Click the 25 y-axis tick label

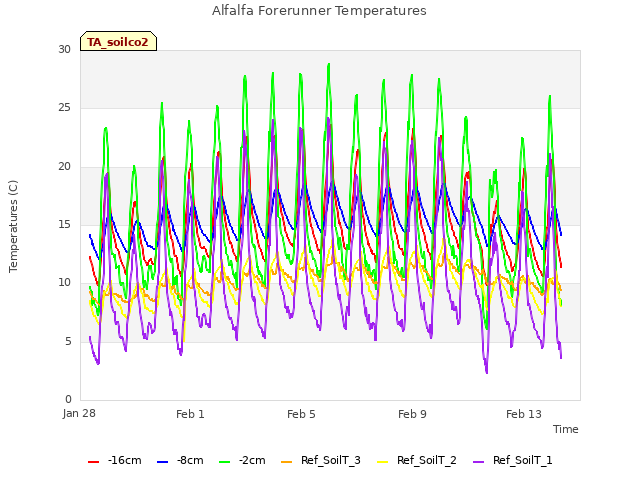(x=64, y=108)
